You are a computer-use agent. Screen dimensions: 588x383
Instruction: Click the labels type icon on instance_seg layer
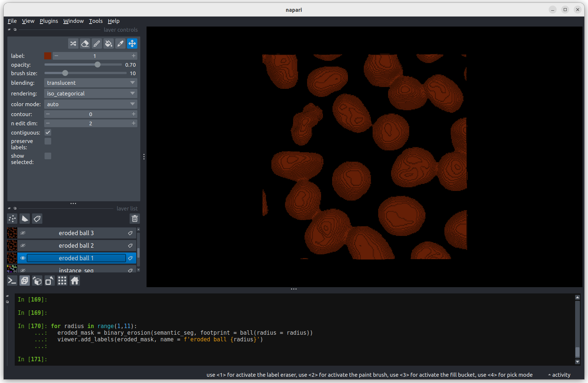click(x=130, y=270)
